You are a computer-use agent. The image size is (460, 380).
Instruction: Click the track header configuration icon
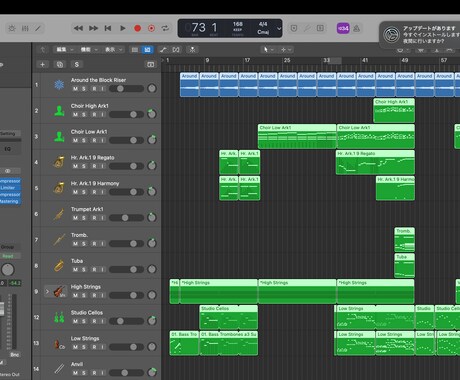[x=151, y=64]
